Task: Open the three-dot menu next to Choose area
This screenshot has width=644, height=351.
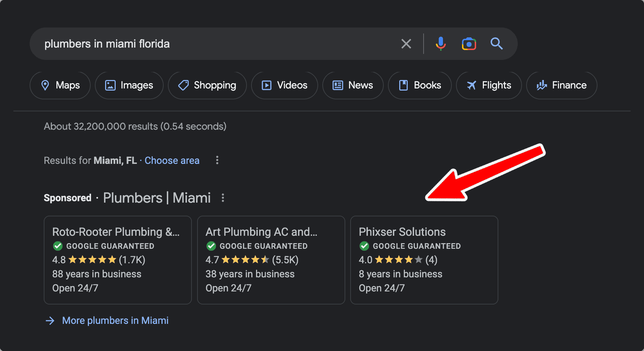Action: pyautogui.click(x=217, y=160)
